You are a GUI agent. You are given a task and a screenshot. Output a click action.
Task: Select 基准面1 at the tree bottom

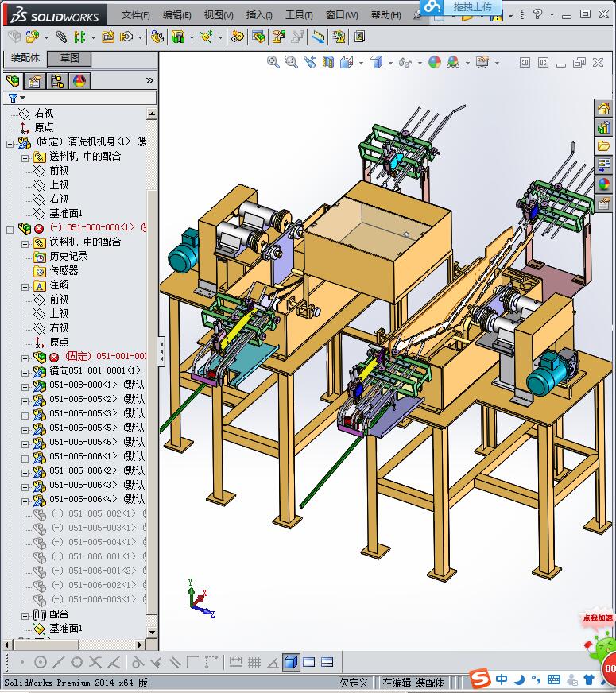[x=66, y=628]
